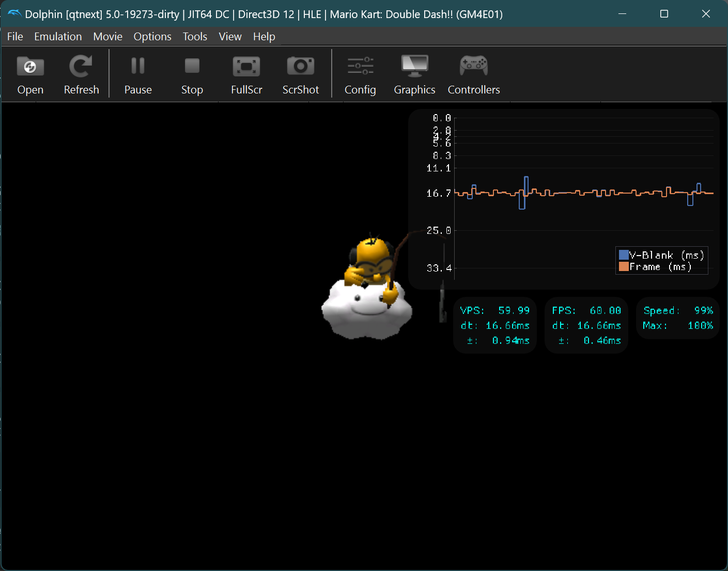
Task: Minimize the Dolphin window
Action: (622, 14)
